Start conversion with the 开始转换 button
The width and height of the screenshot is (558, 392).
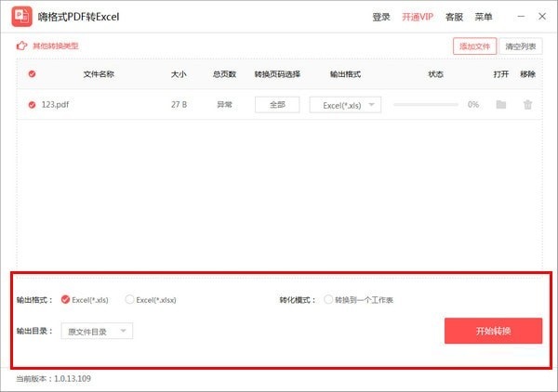pos(493,331)
